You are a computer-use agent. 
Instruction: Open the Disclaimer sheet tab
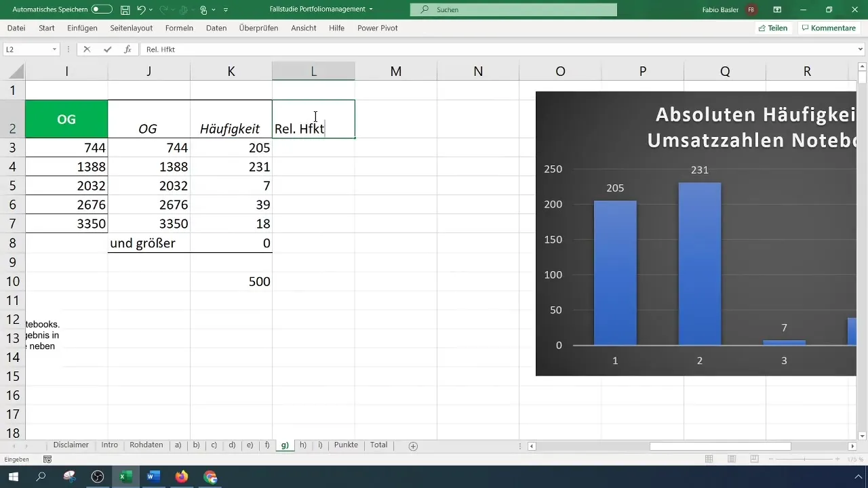[71, 445]
